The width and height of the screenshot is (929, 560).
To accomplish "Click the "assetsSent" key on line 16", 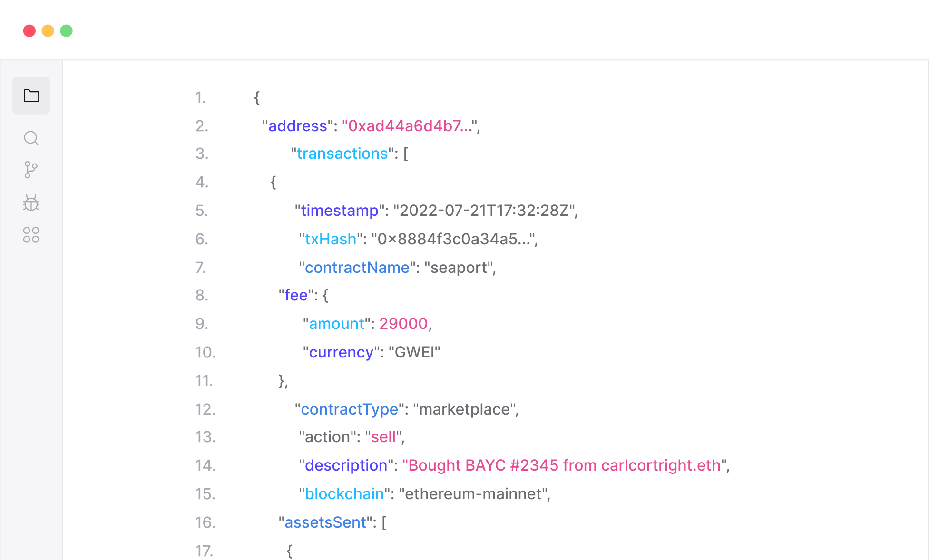I will [325, 522].
